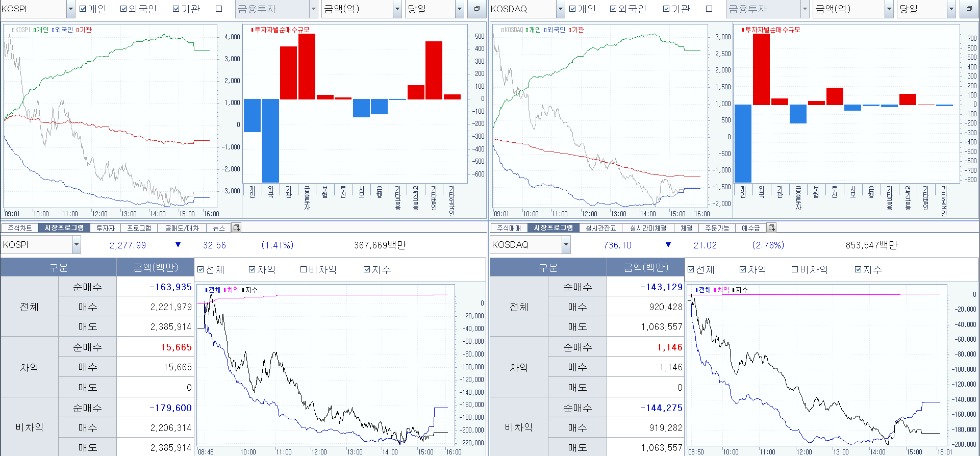This screenshot has height=456, width=980.
Task: Click the KOSPI 차익 net-buy value 15,665 in red
Action: [176, 347]
